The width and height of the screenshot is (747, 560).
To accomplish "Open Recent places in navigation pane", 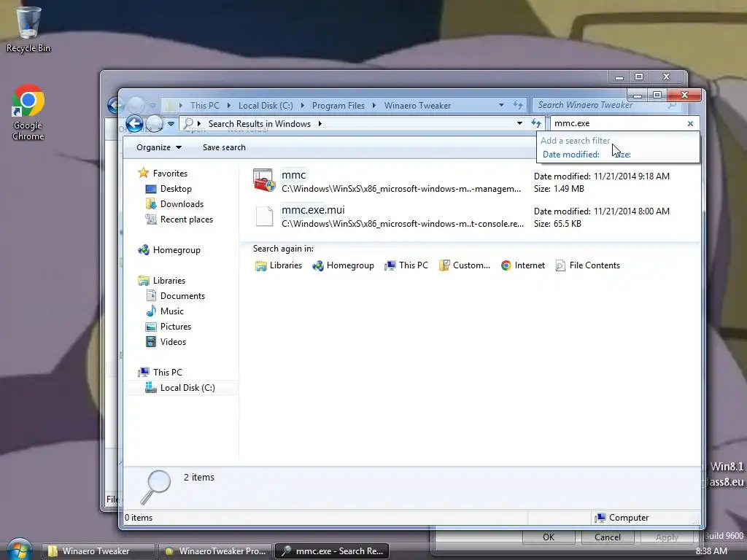I will 186,219.
